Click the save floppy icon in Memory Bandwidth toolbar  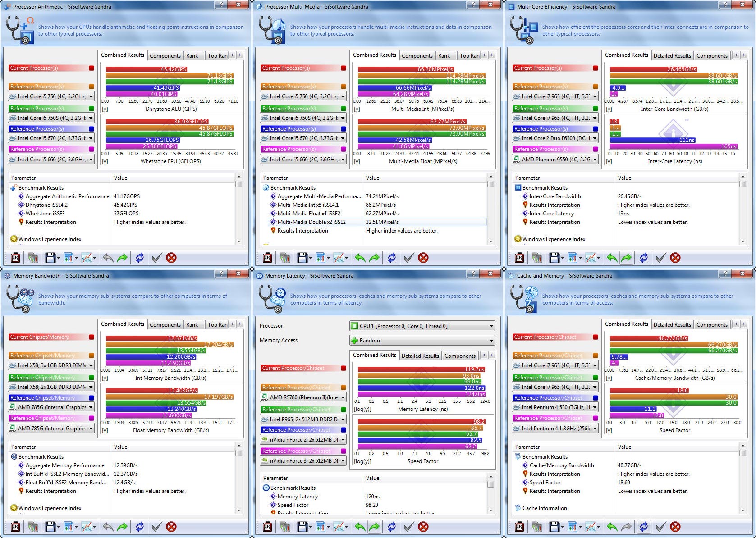(50, 527)
